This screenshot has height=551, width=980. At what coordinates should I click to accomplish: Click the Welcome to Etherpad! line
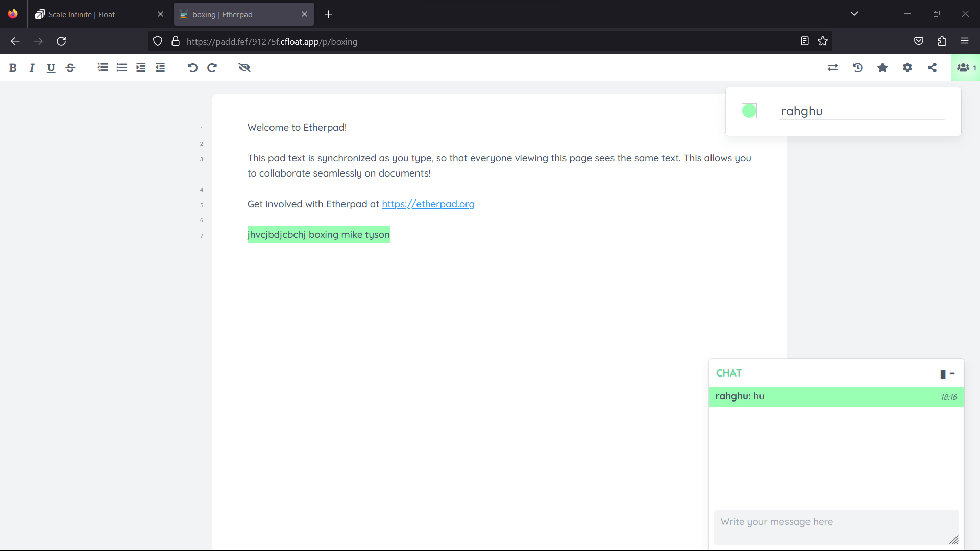click(x=297, y=128)
